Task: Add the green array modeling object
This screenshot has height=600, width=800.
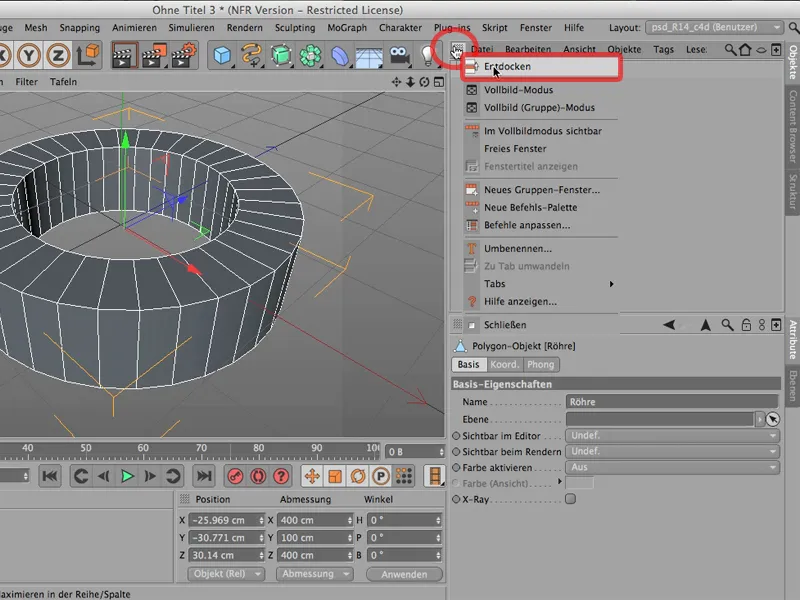Action: [x=310, y=55]
